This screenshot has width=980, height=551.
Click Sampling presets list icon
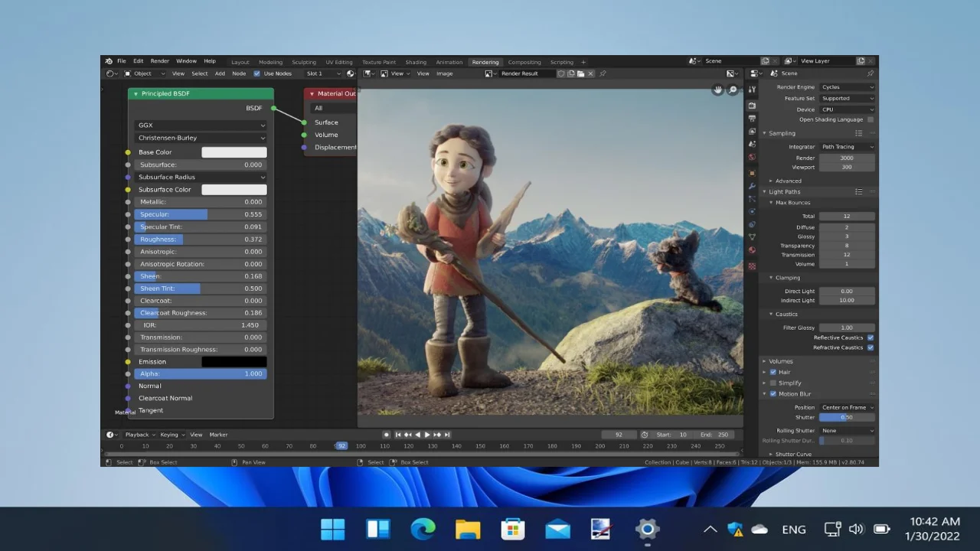coord(859,133)
